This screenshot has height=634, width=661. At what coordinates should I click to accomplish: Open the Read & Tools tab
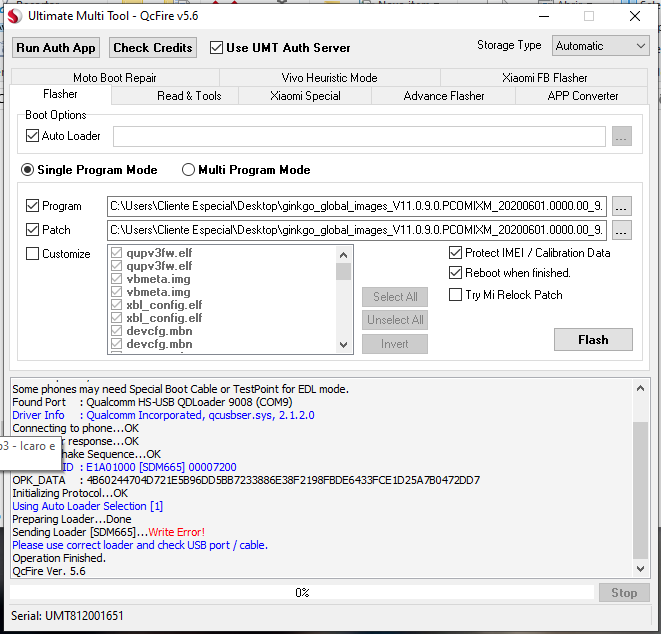point(189,96)
